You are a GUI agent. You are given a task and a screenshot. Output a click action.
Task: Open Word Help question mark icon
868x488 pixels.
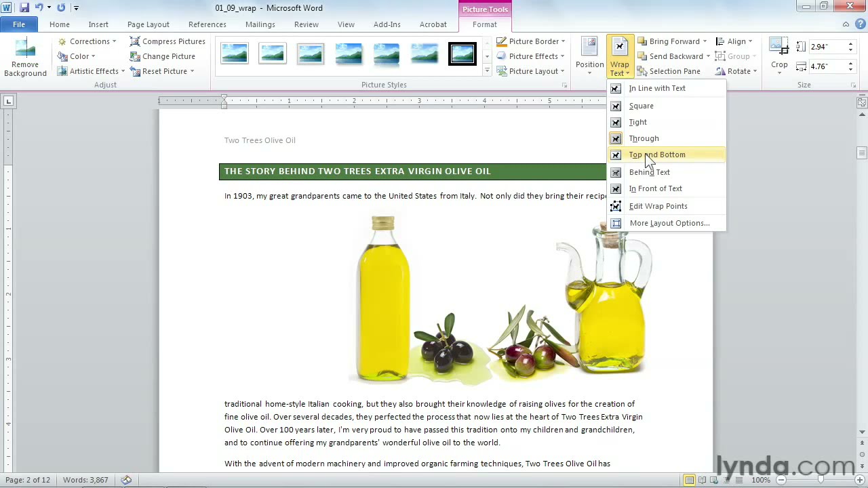(x=859, y=24)
